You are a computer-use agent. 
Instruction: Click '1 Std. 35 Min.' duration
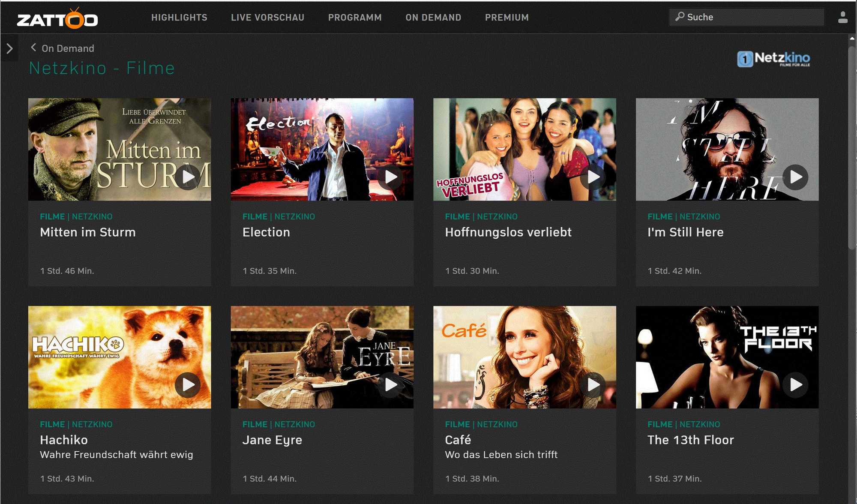[270, 271]
